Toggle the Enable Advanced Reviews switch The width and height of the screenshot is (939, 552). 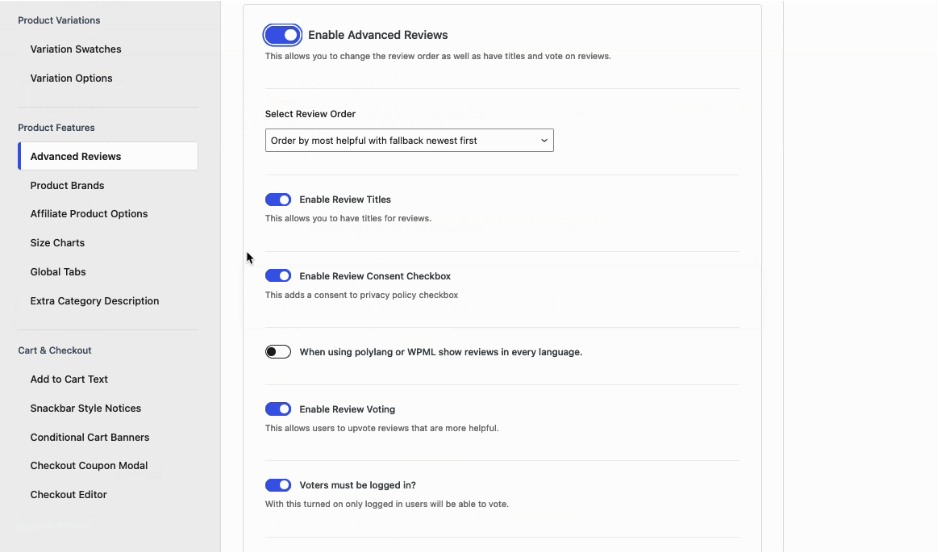[x=283, y=35]
